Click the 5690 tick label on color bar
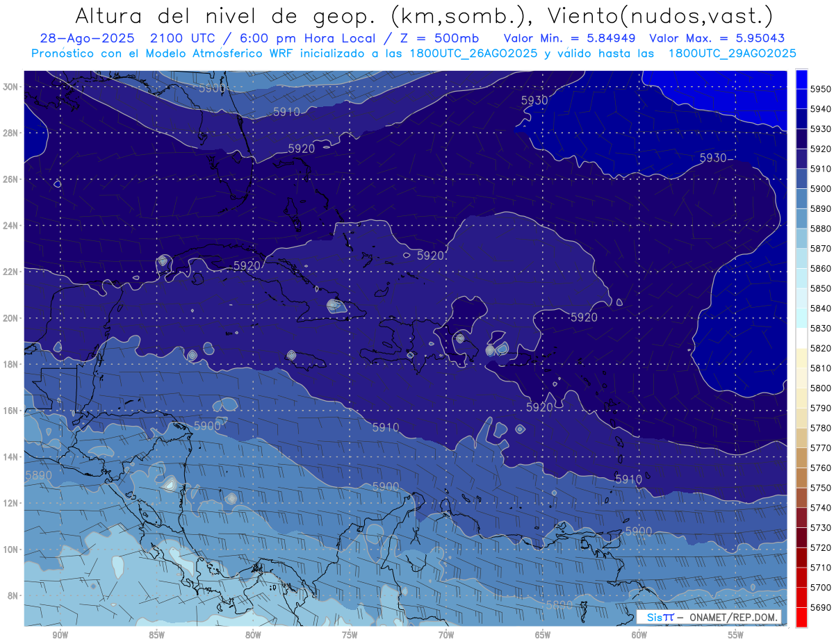Viewport: 834px width, 644px height. (821, 607)
